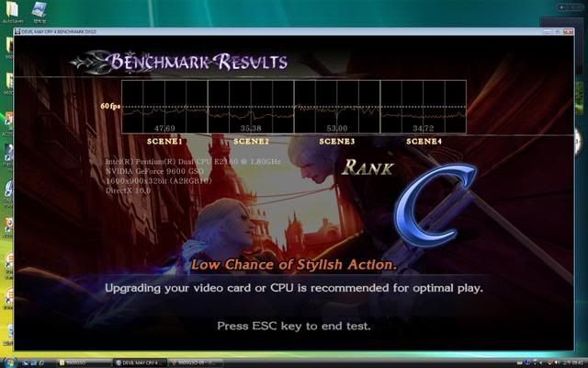This screenshot has height=368, width=588.
Task: Click the Windows Start orb
Action: 10,362
